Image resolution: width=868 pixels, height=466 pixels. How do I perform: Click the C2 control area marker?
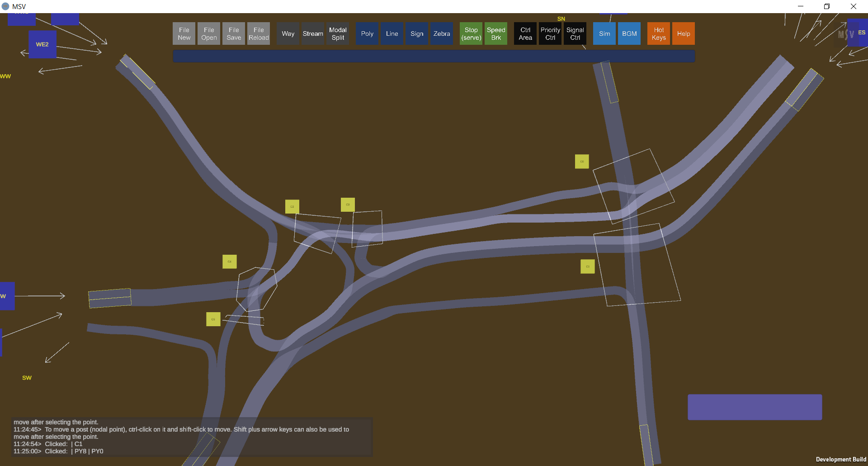point(292,207)
